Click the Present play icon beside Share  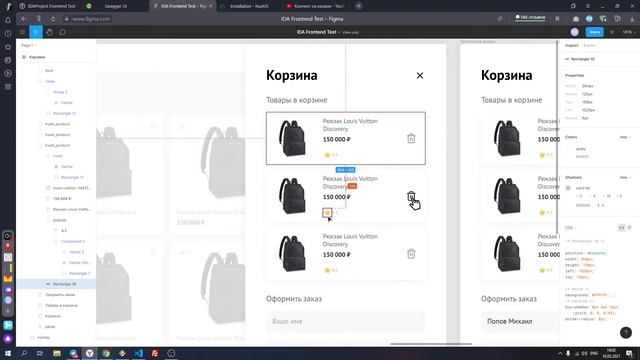(612, 32)
